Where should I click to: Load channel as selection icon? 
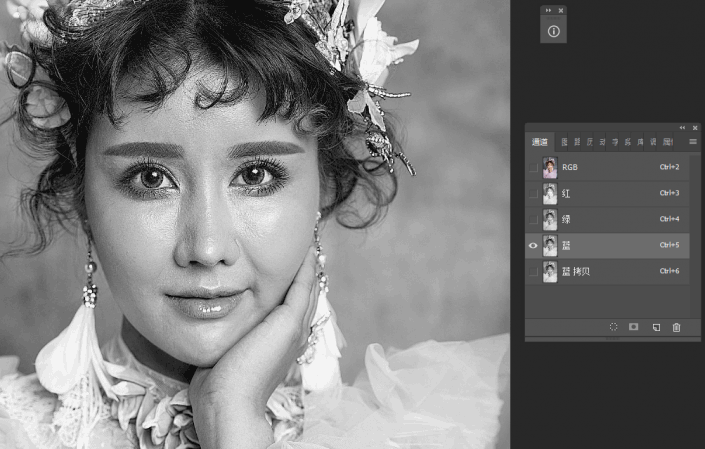(x=613, y=327)
